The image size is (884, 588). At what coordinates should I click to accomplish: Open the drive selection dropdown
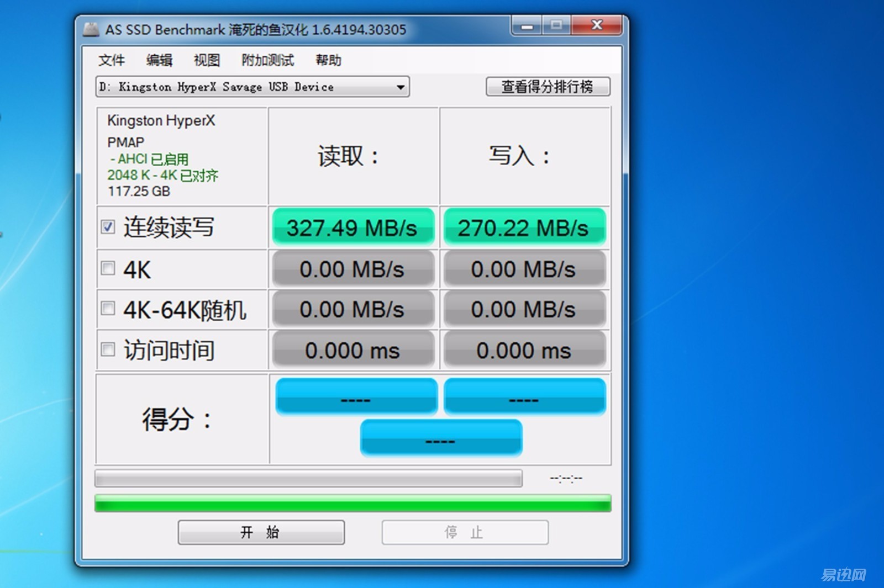click(252, 87)
